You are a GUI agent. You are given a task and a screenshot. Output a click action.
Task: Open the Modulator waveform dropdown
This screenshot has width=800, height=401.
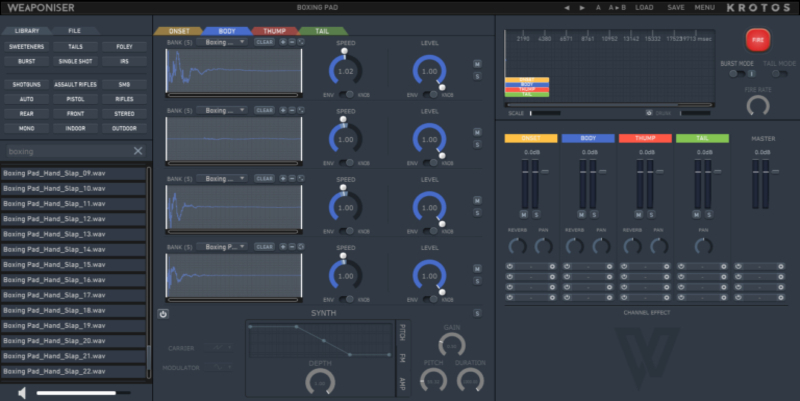[219, 367]
